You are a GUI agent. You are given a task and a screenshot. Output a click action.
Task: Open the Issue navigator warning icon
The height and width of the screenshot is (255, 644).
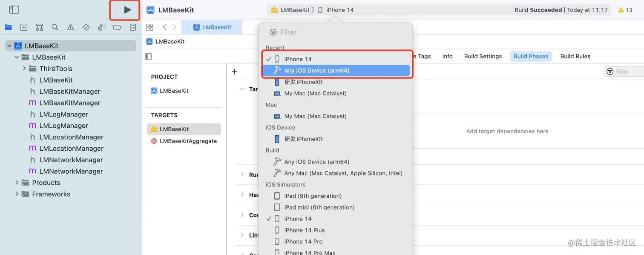(71, 27)
